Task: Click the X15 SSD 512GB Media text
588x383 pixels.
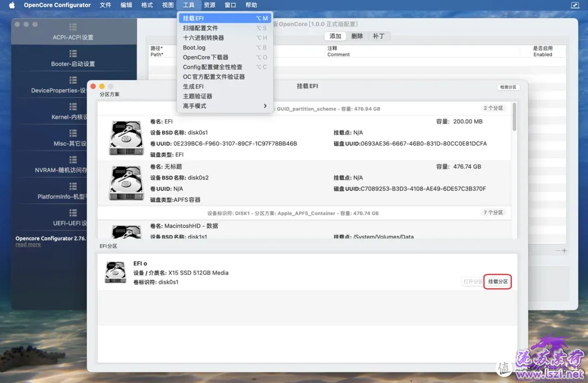Action: click(198, 273)
